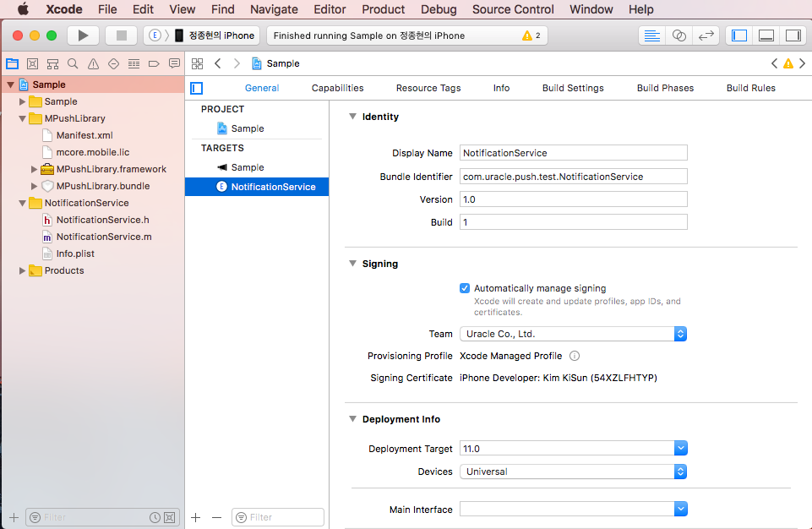This screenshot has height=529, width=812.
Task: Show the Debug navigator
Action: click(134, 63)
